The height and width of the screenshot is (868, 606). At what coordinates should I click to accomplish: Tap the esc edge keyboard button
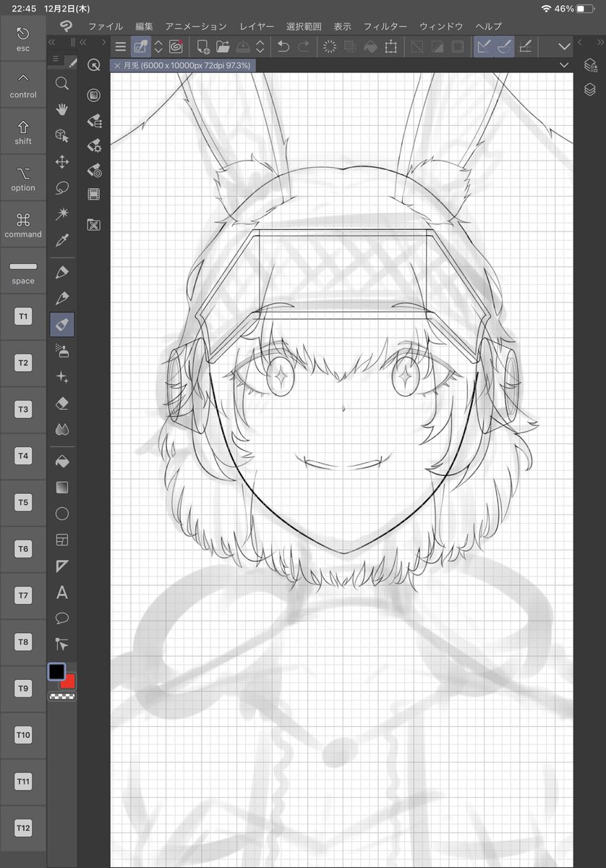point(23,39)
